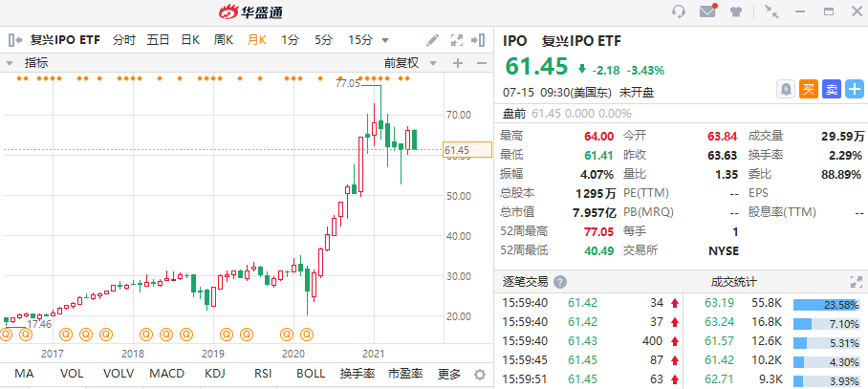
Task: Toggle the BOLL indicator
Action: 311,374
